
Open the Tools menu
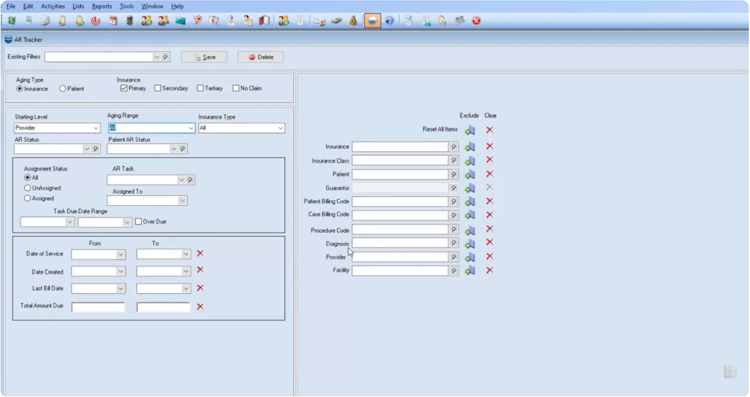(x=126, y=6)
